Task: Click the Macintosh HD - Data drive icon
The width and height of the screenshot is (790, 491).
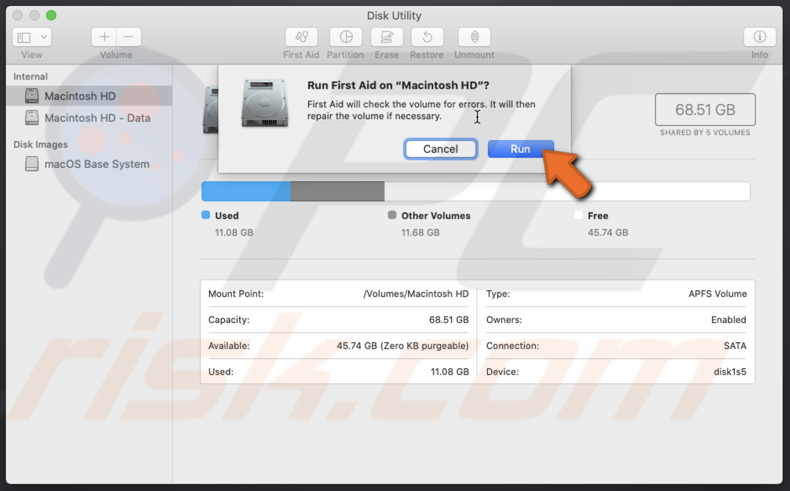Action: (x=32, y=118)
